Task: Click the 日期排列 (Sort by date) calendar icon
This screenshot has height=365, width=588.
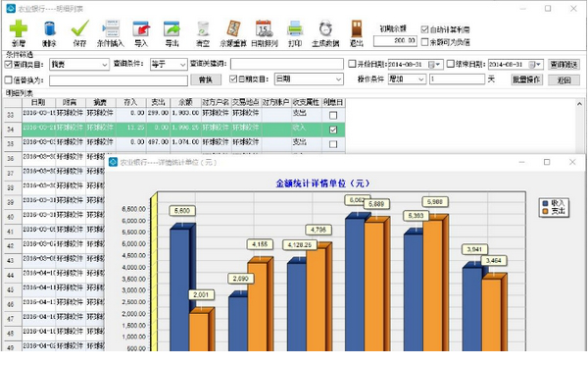Action: 264,28
